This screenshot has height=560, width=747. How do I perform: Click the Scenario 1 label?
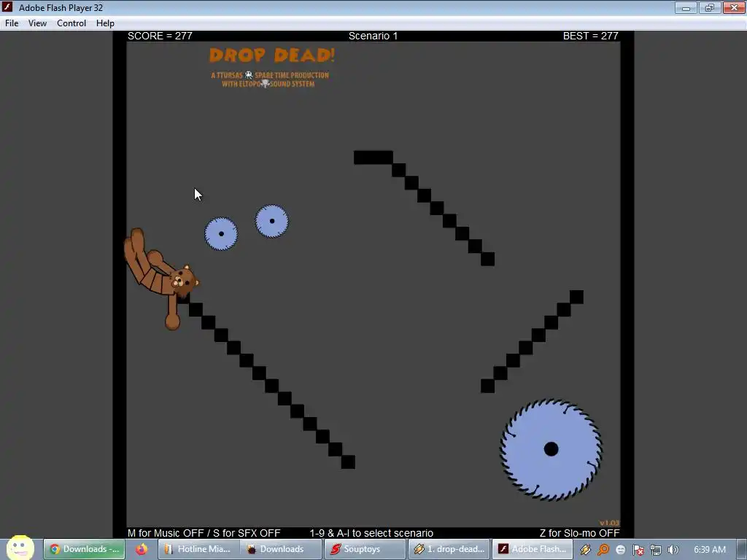pyautogui.click(x=373, y=36)
